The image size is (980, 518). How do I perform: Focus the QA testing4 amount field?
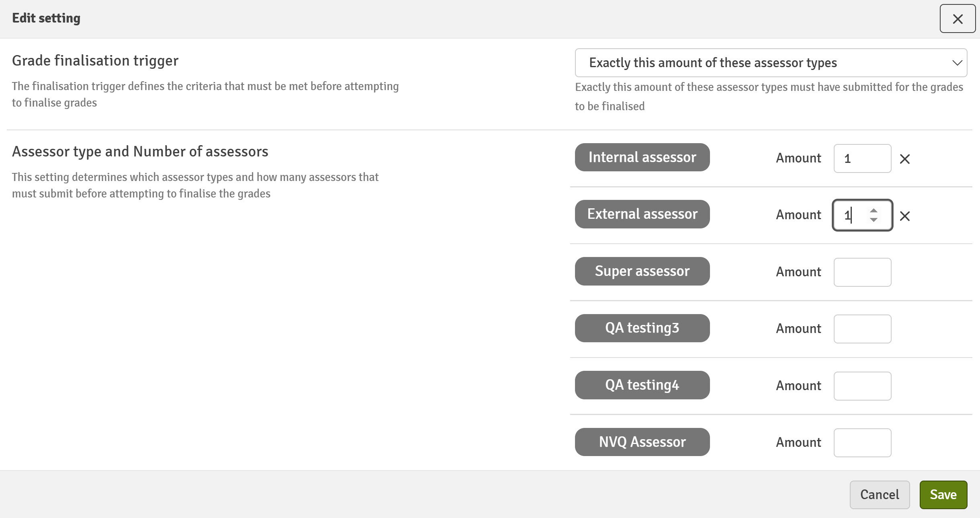[862, 386]
